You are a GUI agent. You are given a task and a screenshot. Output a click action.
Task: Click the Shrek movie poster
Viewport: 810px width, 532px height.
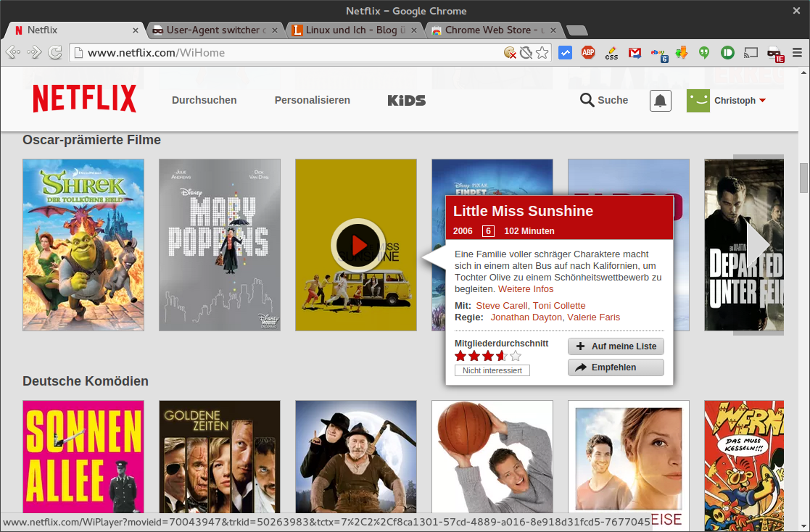83,245
